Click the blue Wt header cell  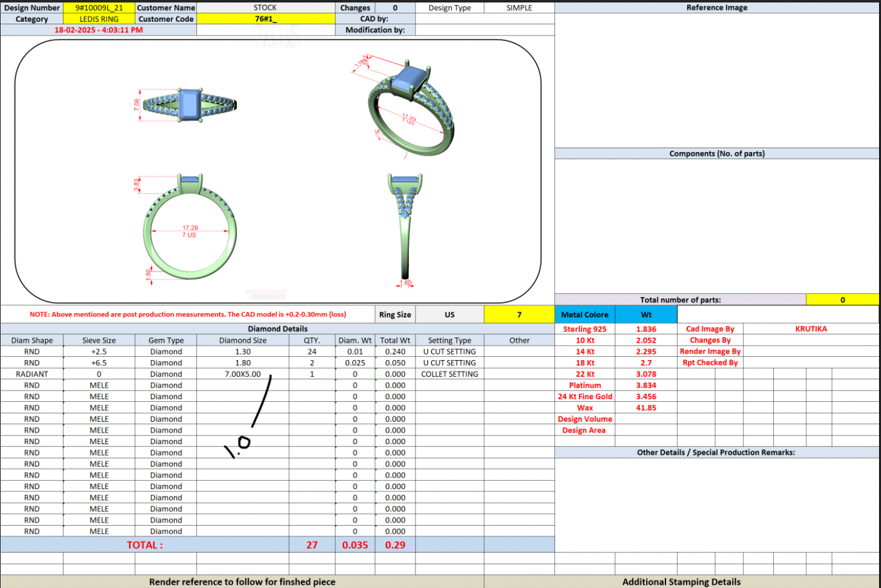coord(646,315)
